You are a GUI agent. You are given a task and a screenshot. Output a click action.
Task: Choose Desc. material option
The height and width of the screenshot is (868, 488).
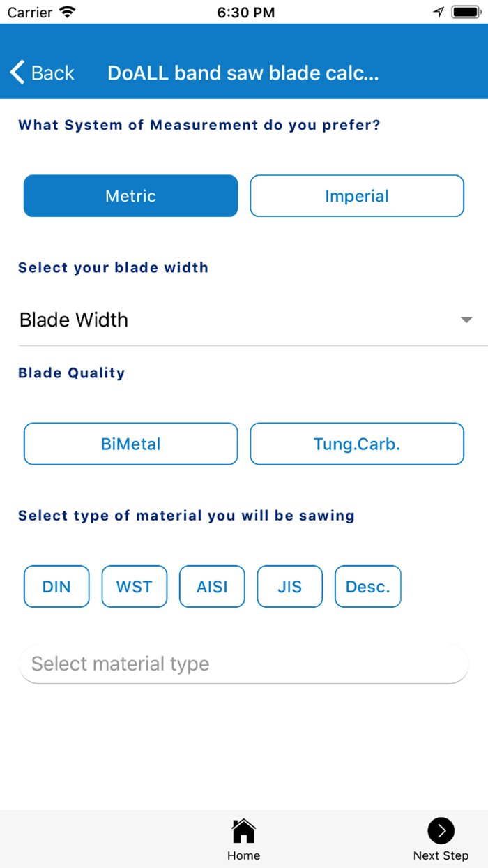[367, 586]
